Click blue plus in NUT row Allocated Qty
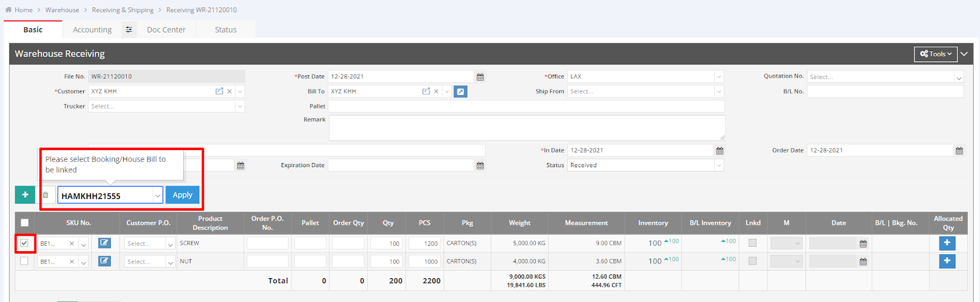 pyautogui.click(x=947, y=261)
